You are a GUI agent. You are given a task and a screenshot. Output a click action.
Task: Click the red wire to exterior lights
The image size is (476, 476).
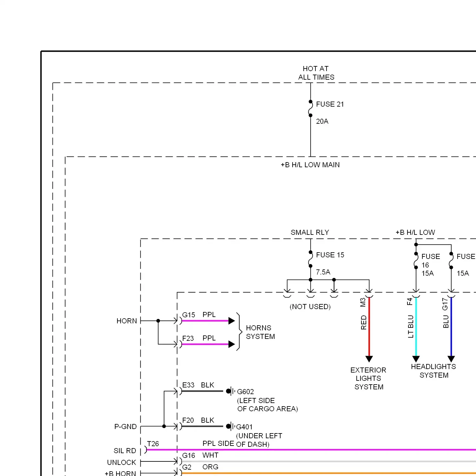[369, 327]
